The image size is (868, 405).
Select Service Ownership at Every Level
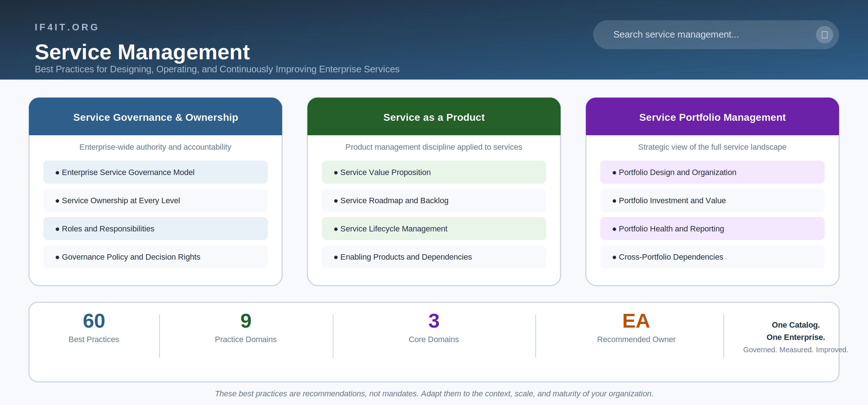[155, 200]
